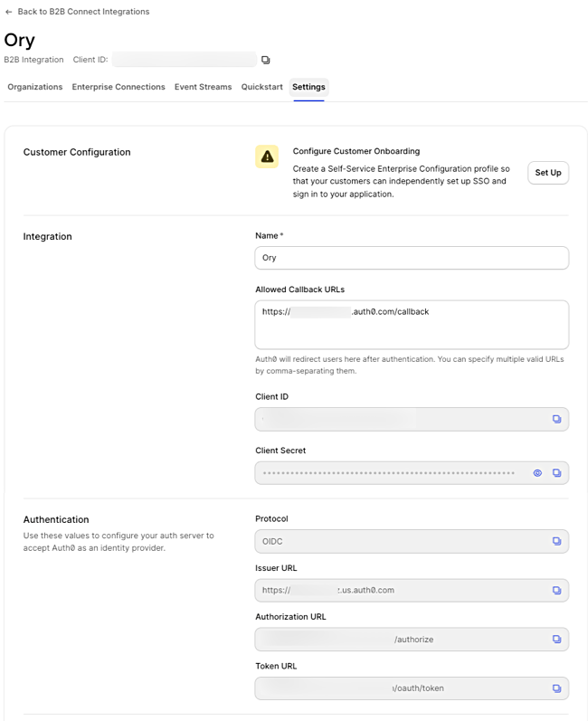Copy the Client ID beside B2B Integration

(265, 60)
